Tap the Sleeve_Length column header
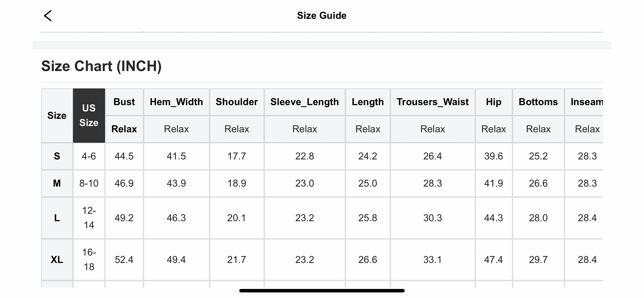The height and width of the screenshot is (298, 644). (x=304, y=102)
